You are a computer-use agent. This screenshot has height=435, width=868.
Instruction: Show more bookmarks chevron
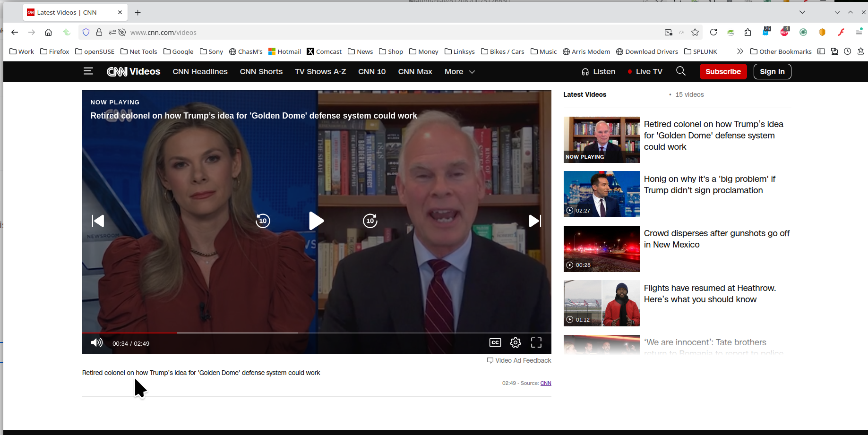click(740, 51)
